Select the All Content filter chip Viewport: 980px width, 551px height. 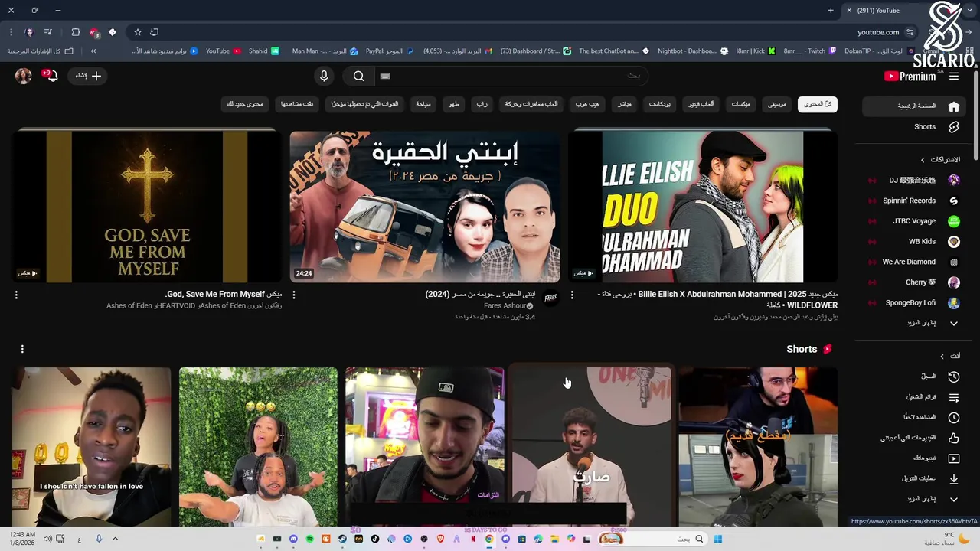coord(818,104)
